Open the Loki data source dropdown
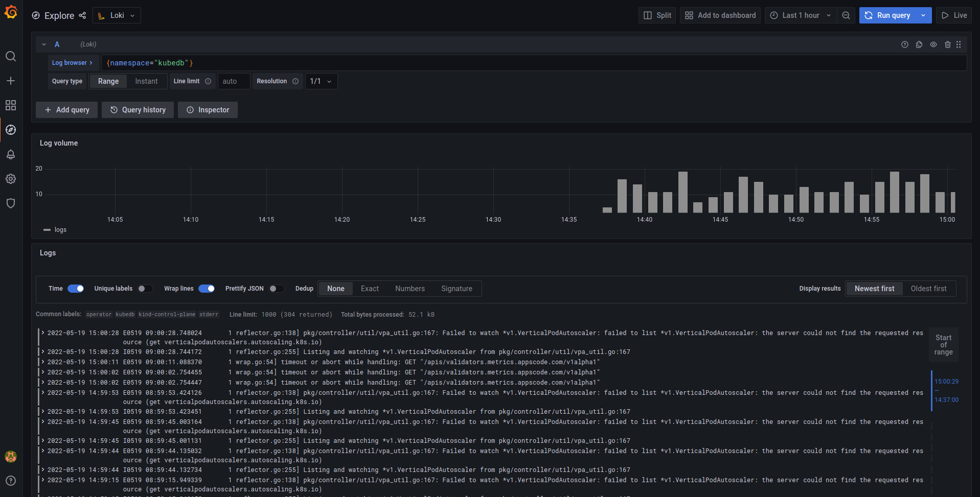980x497 pixels. pos(117,15)
